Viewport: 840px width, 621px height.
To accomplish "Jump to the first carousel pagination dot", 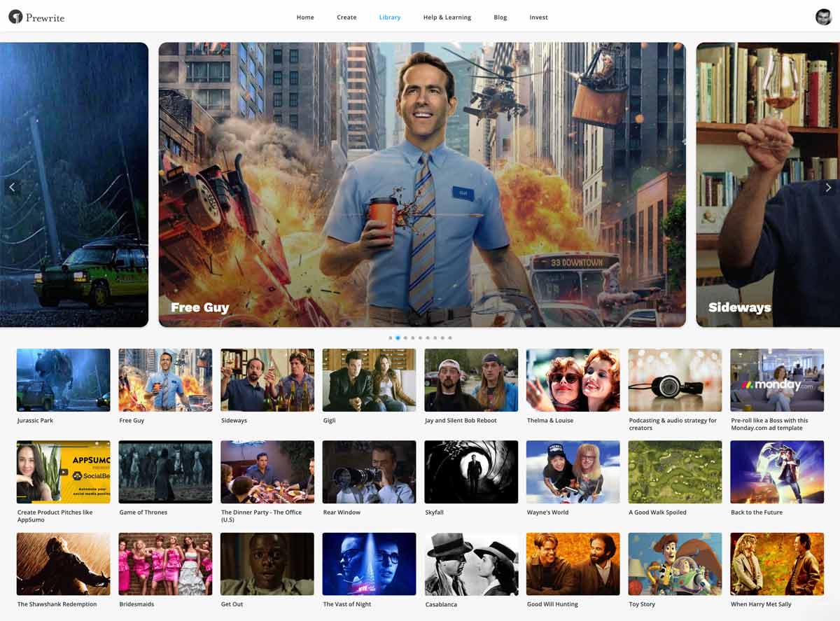I will pos(391,338).
